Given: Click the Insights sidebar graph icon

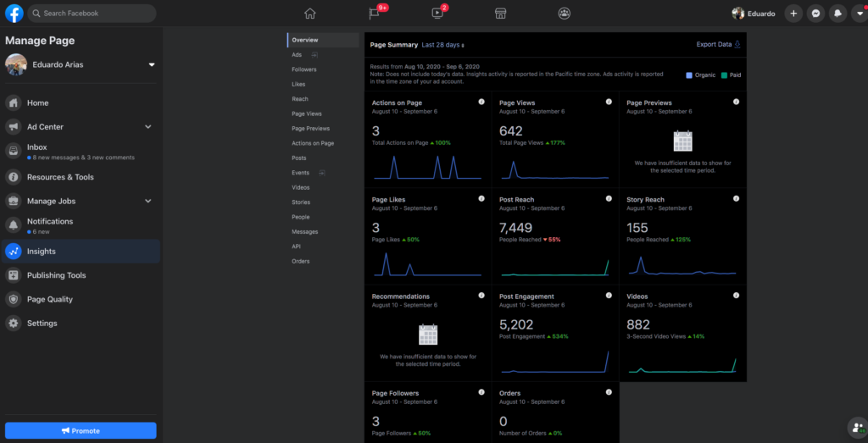Looking at the screenshot, I should (14, 251).
